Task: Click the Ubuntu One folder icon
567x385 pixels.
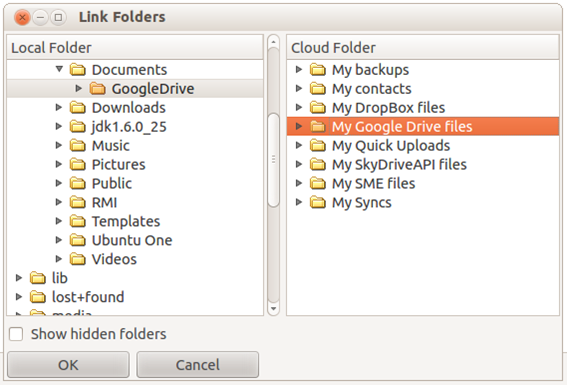Action: coord(77,240)
